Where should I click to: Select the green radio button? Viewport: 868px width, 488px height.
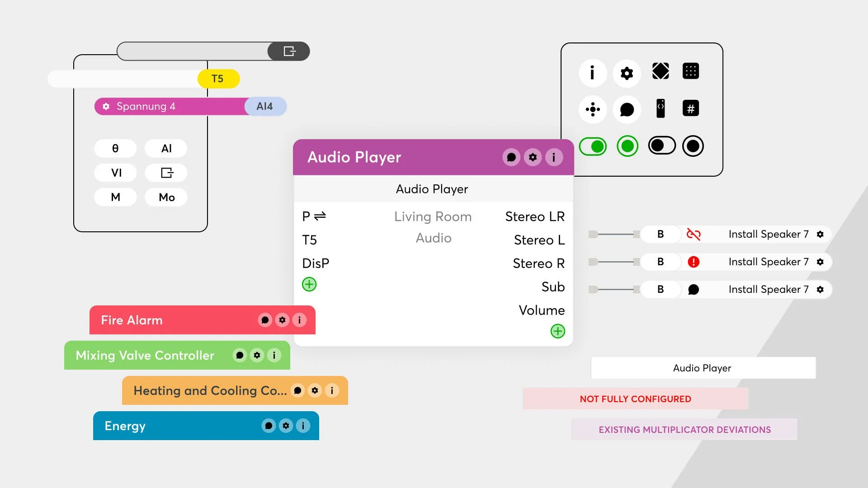(627, 146)
